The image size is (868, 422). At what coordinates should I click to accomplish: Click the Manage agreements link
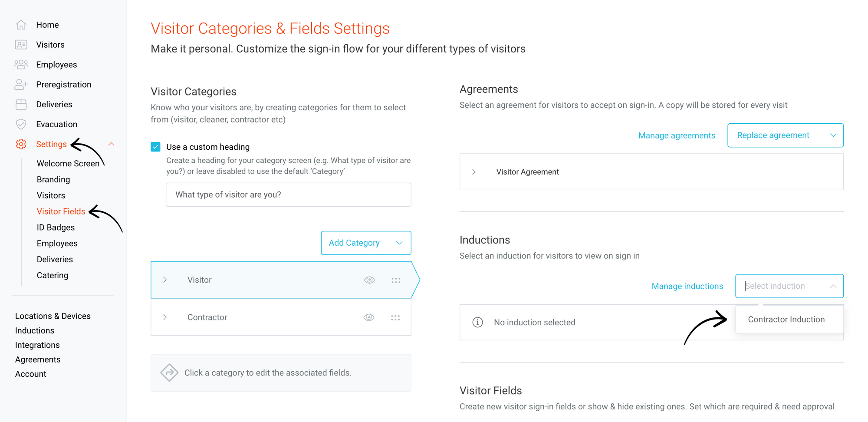click(677, 135)
